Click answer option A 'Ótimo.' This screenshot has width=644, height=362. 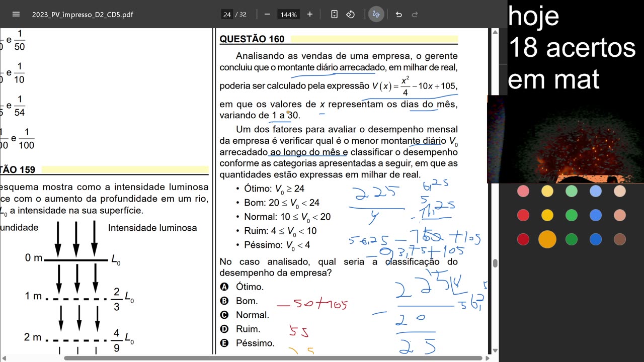(x=242, y=287)
